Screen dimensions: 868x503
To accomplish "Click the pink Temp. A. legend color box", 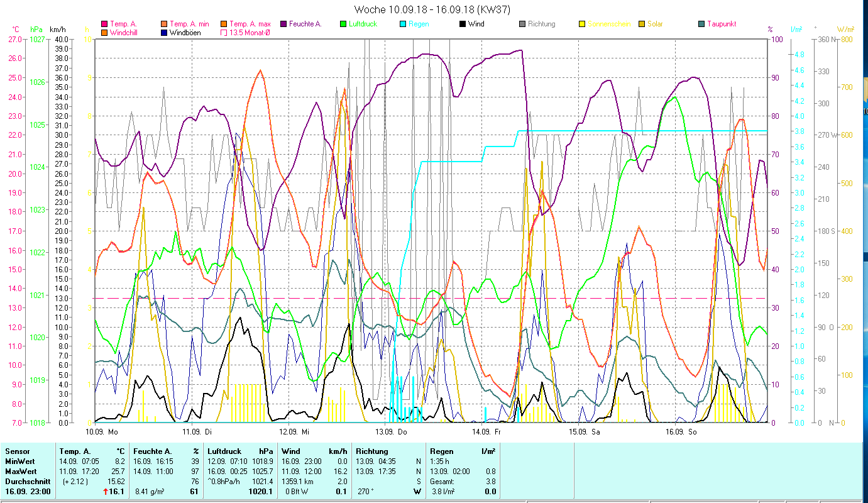I will coord(104,25).
